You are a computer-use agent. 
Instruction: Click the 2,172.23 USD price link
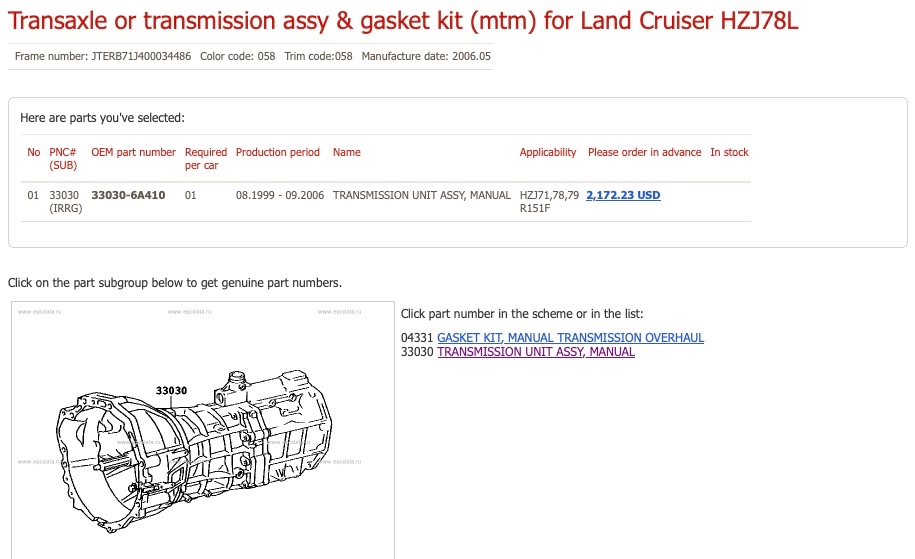[x=623, y=195]
